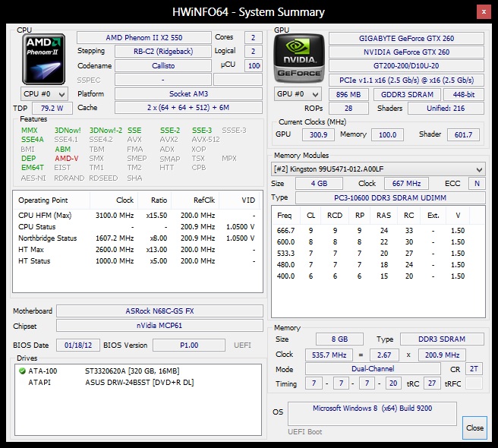This screenshot has width=498, height=448.
Task: Click the memory clock 535.7 MHz field
Action: (329, 355)
